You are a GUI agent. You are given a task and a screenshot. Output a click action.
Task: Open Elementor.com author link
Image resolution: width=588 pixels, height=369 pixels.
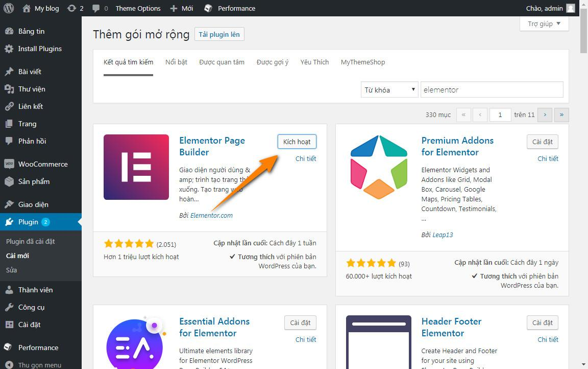tap(211, 215)
